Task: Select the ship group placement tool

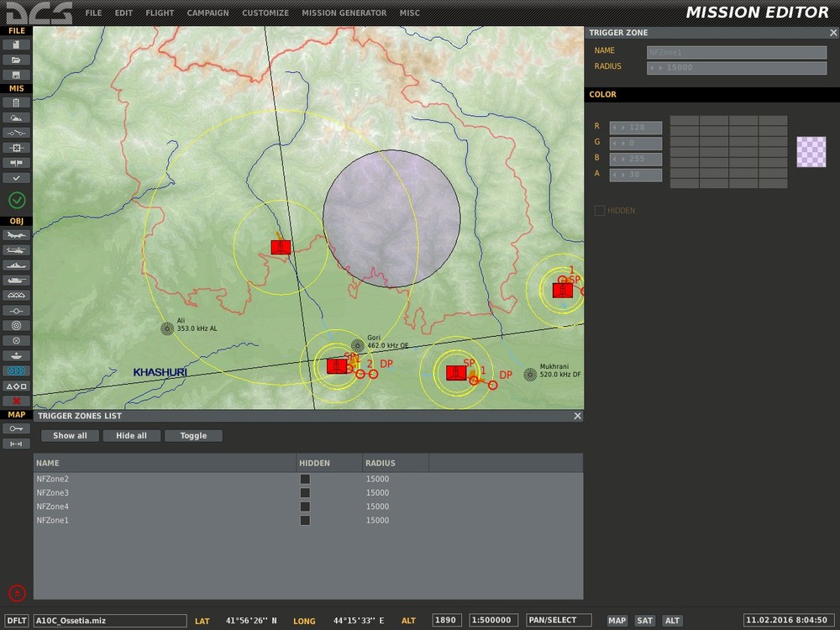Action: [x=16, y=265]
